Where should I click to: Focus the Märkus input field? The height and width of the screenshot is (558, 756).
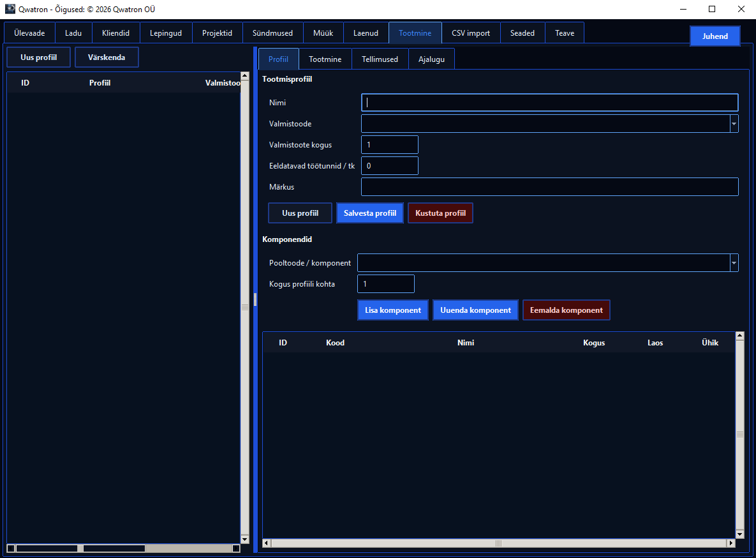(550, 187)
